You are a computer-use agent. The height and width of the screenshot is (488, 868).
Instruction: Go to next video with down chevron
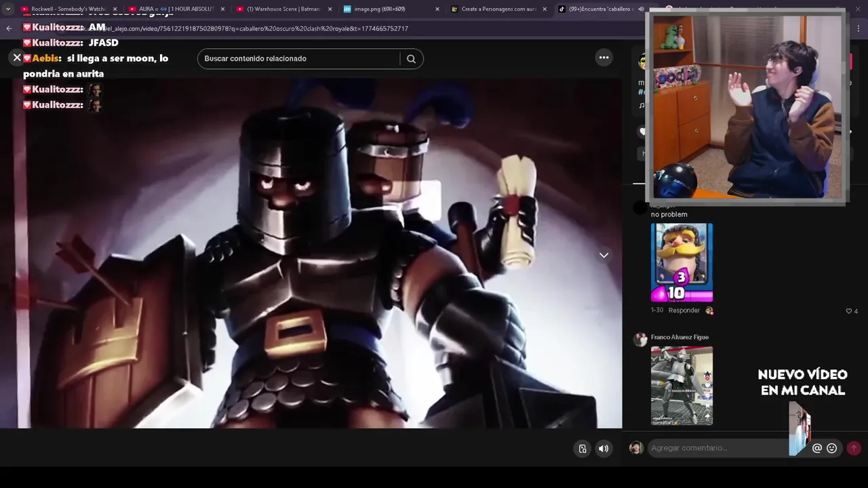[x=604, y=256]
